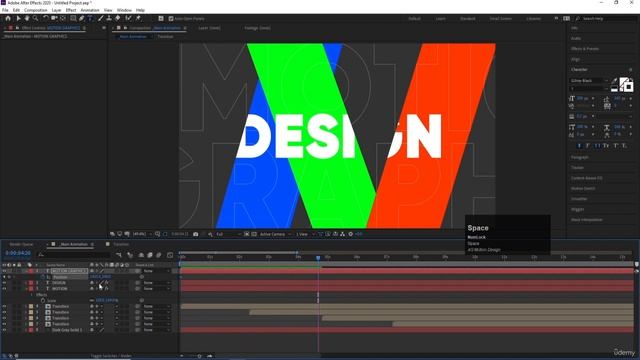Screen dimensions: 640x360
Task: Open Composition Mini-Flowchart in timeline
Action: pyautogui.click(x=119, y=255)
